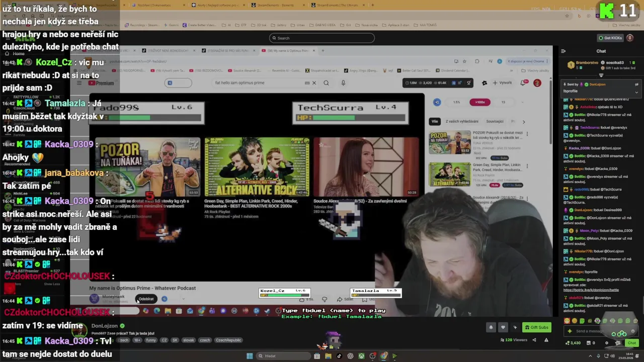
Task: Open options menu for POZOR video
Action: (527, 134)
